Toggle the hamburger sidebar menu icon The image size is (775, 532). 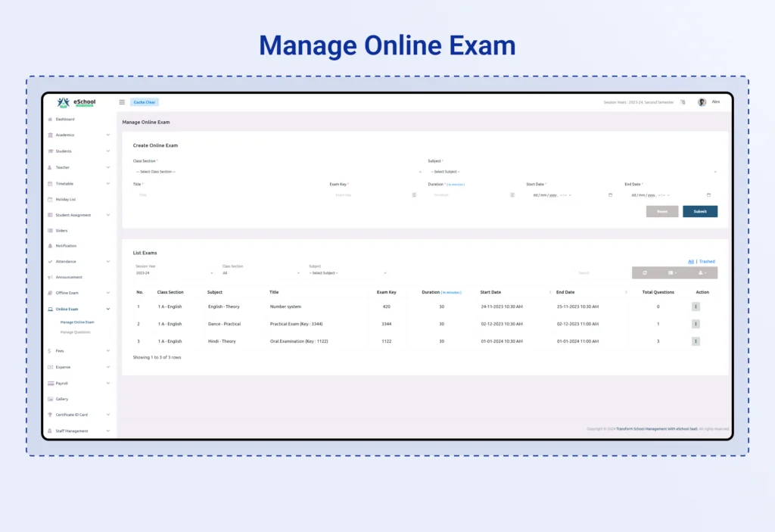122,102
